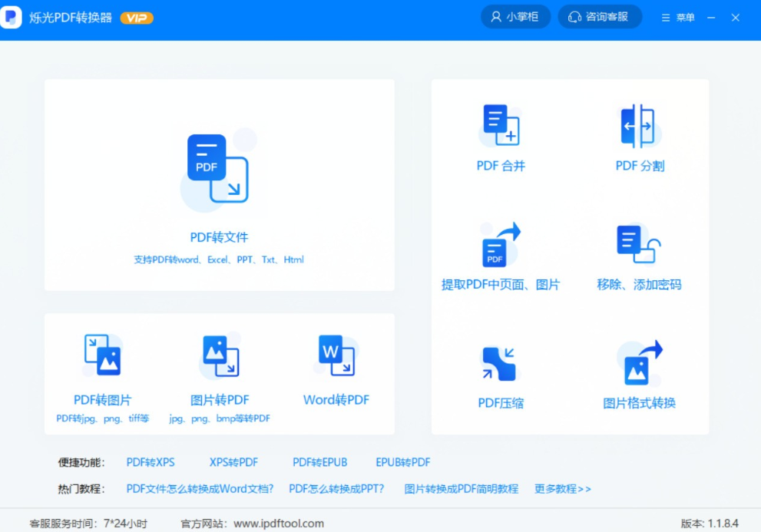Open the 小掌柜 account panel

click(x=515, y=17)
